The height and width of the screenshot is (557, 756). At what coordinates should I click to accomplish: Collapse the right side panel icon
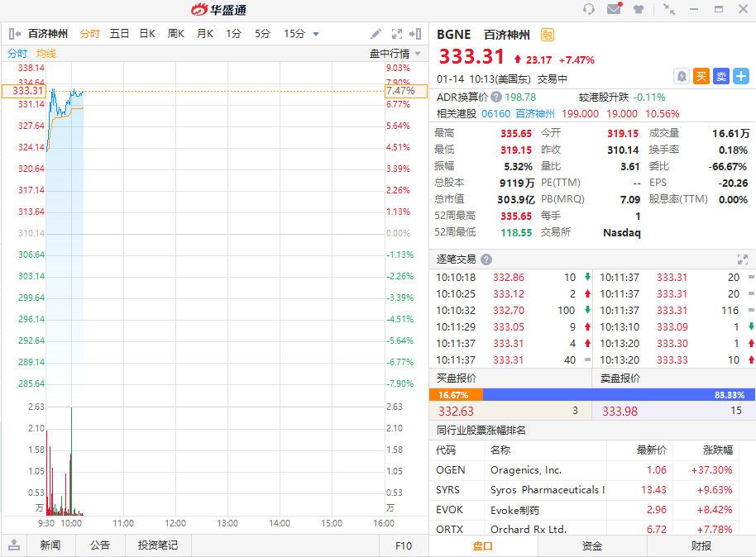pos(415,34)
